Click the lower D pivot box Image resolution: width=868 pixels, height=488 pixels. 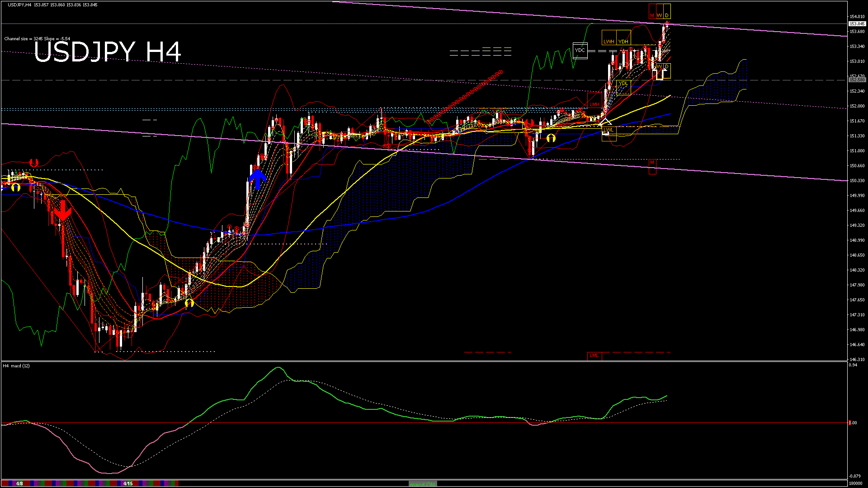667,71
